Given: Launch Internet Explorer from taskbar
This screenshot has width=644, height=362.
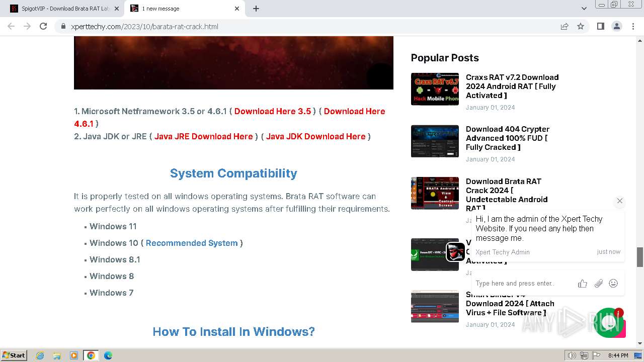Looking at the screenshot, I should (40, 355).
